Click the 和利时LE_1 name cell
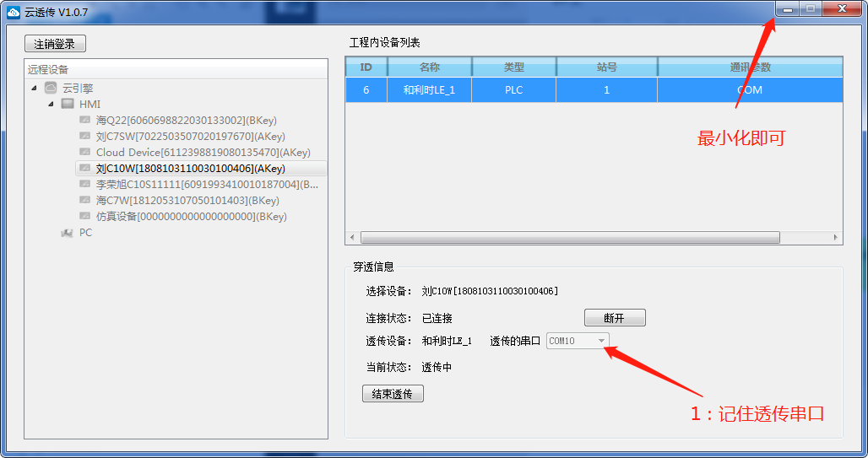The image size is (868, 458). pos(430,89)
